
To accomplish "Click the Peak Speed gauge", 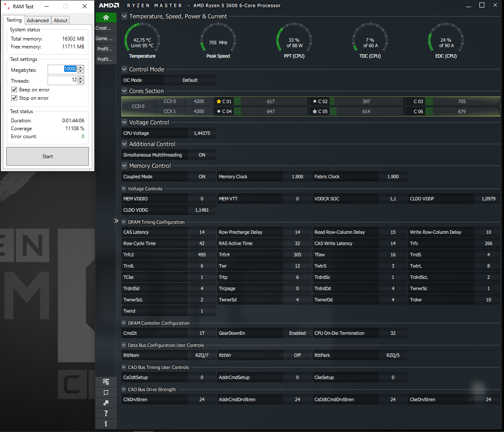I will (218, 40).
